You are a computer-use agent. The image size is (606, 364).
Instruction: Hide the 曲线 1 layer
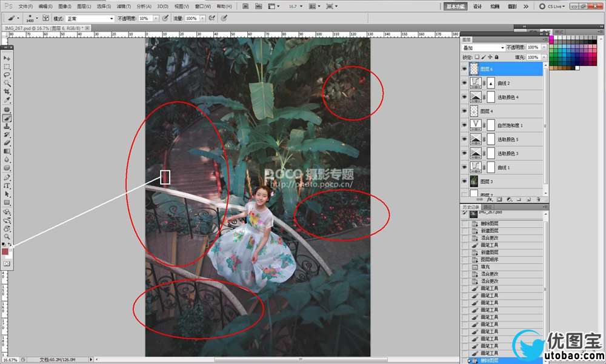click(464, 167)
